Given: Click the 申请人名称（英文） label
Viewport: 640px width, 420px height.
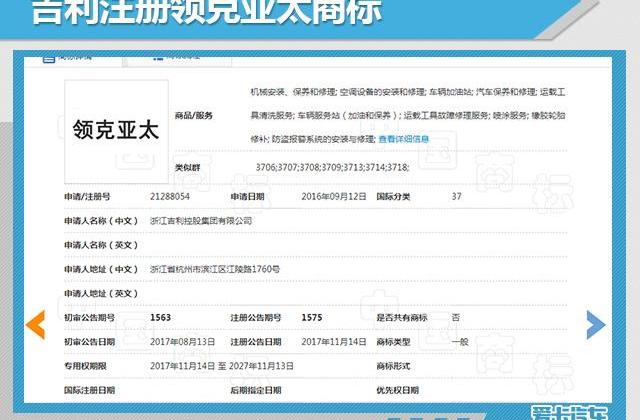Looking at the screenshot, I should (x=102, y=245).
